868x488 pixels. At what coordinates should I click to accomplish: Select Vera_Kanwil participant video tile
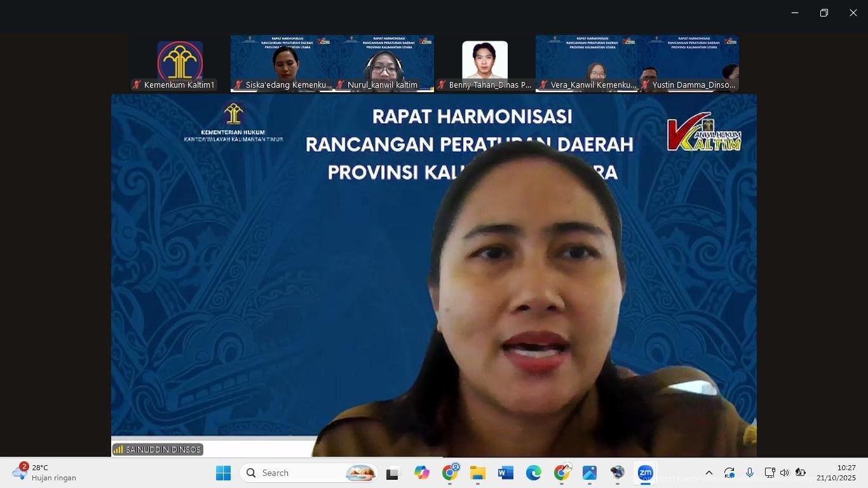point(587,64)
